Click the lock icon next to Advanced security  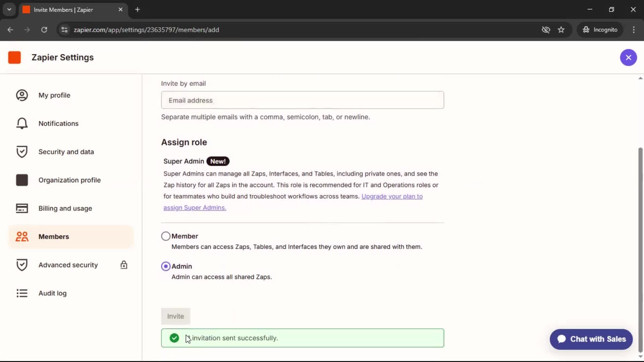pyautogui.click(x=124, y=265)
